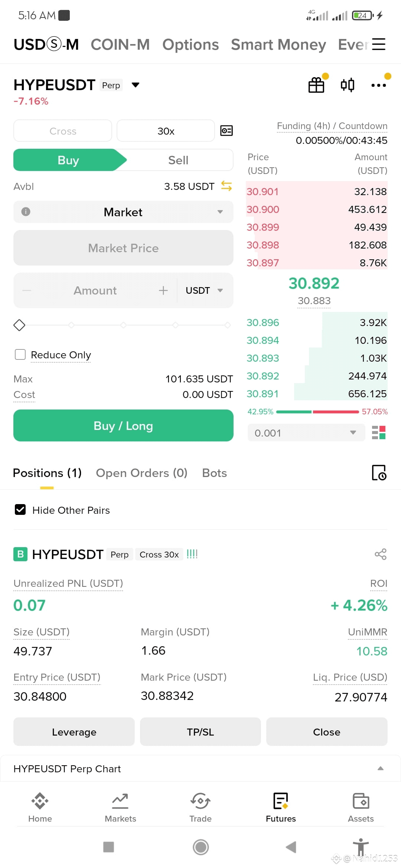Tap the Android recent apps square
401x868 pixels.
108,847
